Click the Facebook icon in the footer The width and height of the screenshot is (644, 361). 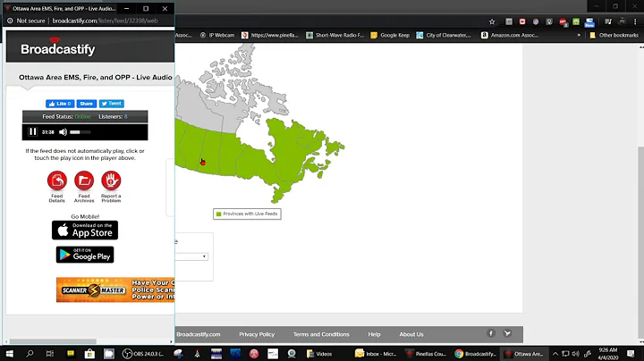point(491,333)
